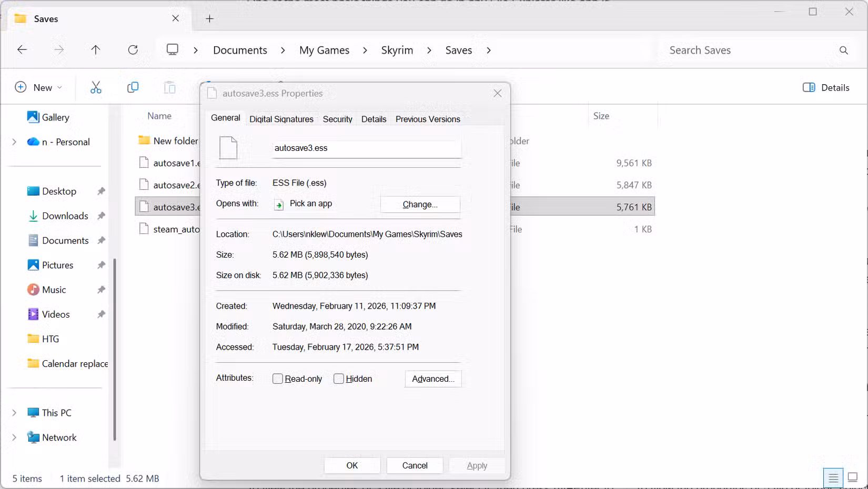The height and width of the screenshot is (489, 868).
Task: Open the Previous Versions tab
Action: (x=427, y=119)
